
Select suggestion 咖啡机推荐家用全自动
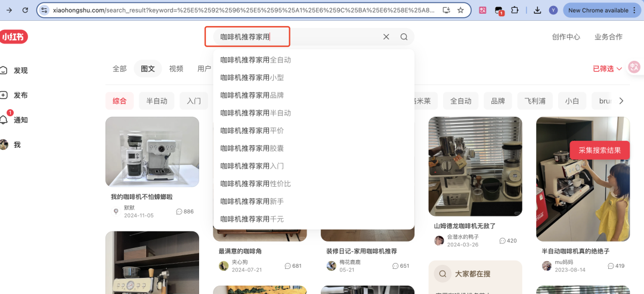314,60
